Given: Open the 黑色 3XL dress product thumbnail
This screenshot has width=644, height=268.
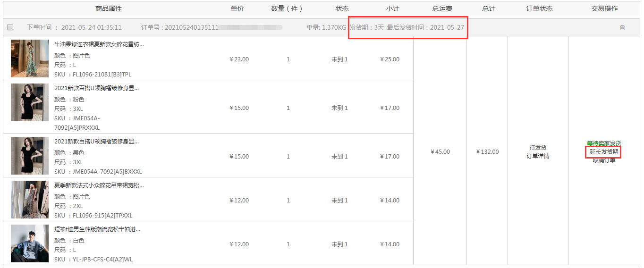Looking at the screenshot, I should tap(30, 156).
